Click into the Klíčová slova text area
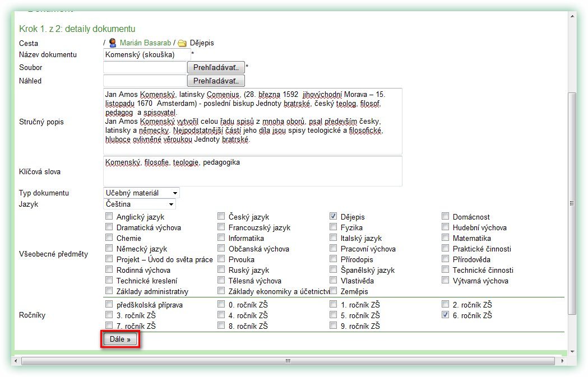 point(252,171)
